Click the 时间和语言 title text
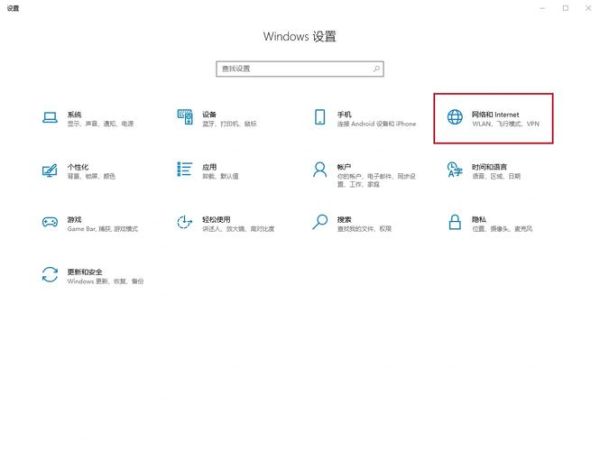600x451 pixels. (x=489, y=167)
